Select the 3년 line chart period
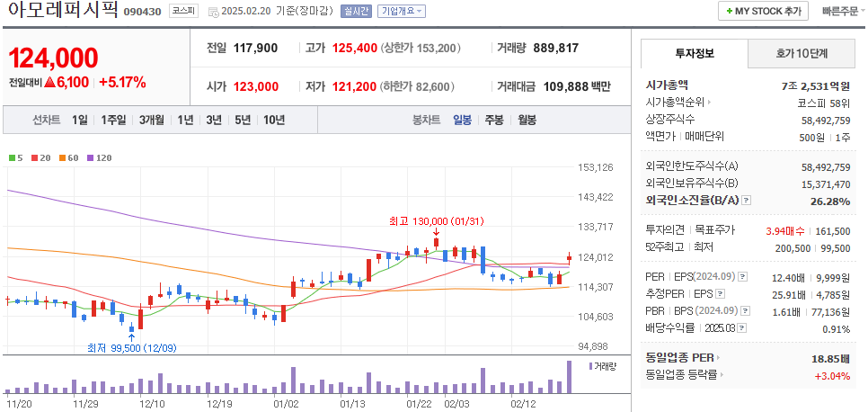This screenshot has height=412, width=868. (x=214, y=120)
